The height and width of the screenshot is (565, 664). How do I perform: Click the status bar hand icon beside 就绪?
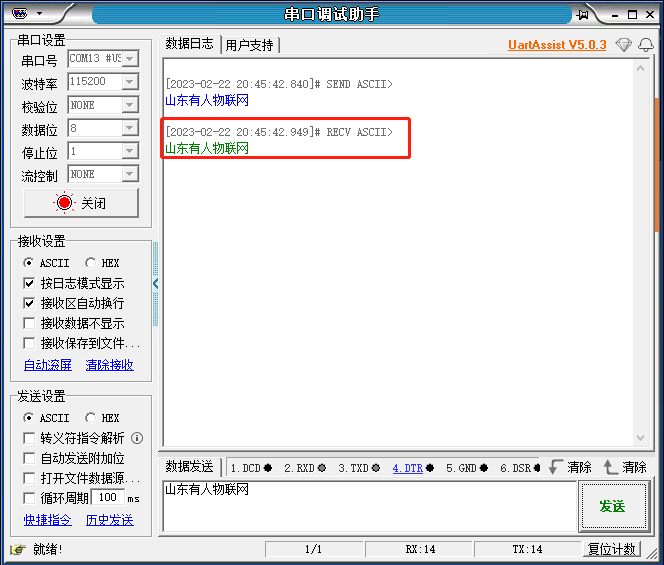18,549
